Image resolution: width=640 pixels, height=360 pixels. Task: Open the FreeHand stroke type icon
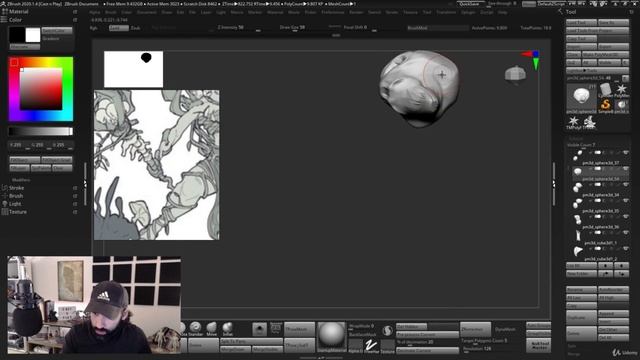click(x=371, y=346)
